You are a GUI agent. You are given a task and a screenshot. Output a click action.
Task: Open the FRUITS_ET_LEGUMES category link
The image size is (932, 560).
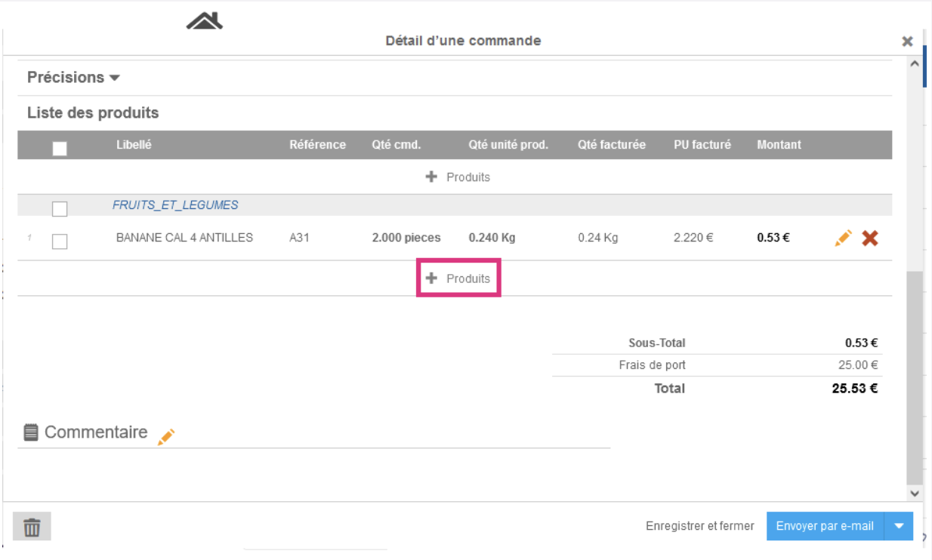point(175,205)
